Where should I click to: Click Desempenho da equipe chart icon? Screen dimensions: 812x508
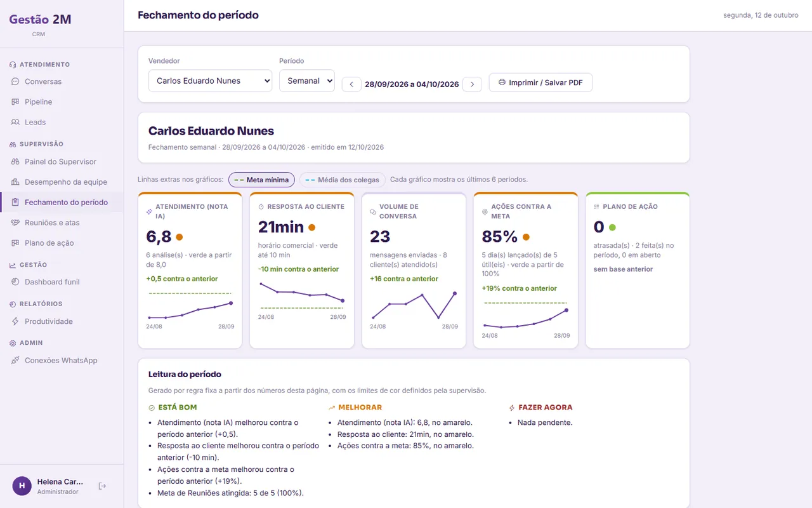coord(15,182)
